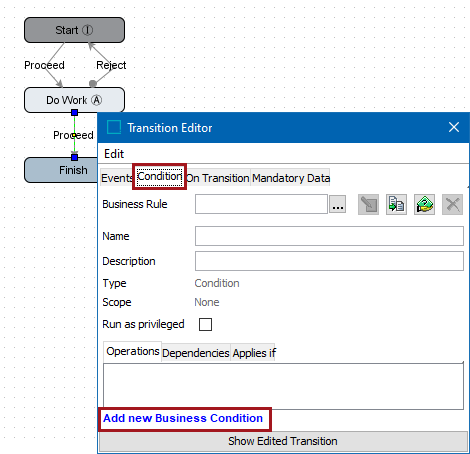Switch to the Events tab

click(117, 178)
